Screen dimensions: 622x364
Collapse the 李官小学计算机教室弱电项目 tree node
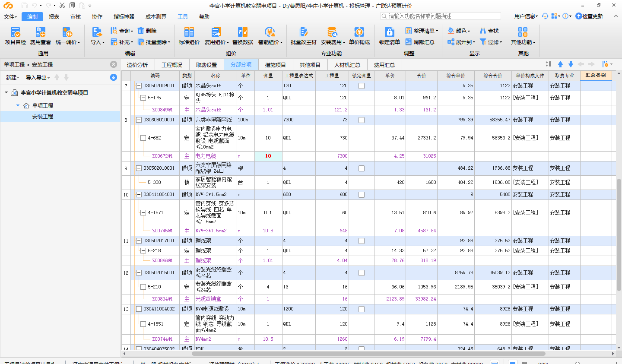click(6, 92)
